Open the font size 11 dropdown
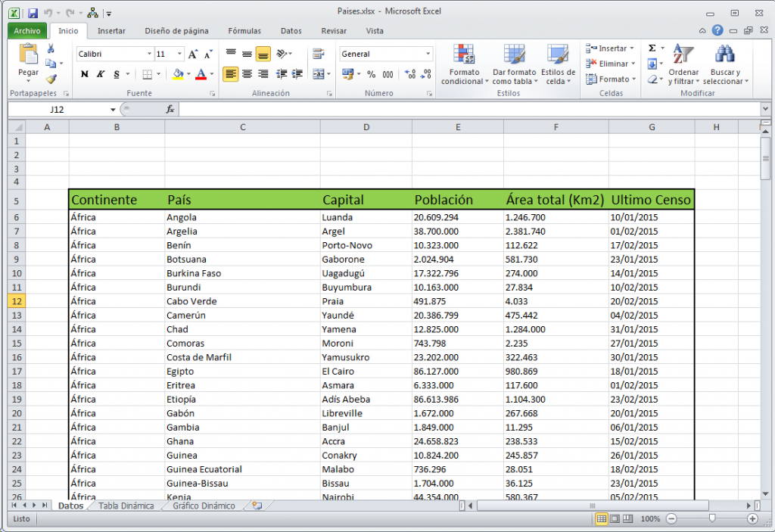This screenshot has height=532, width=775. click(179, 54)
